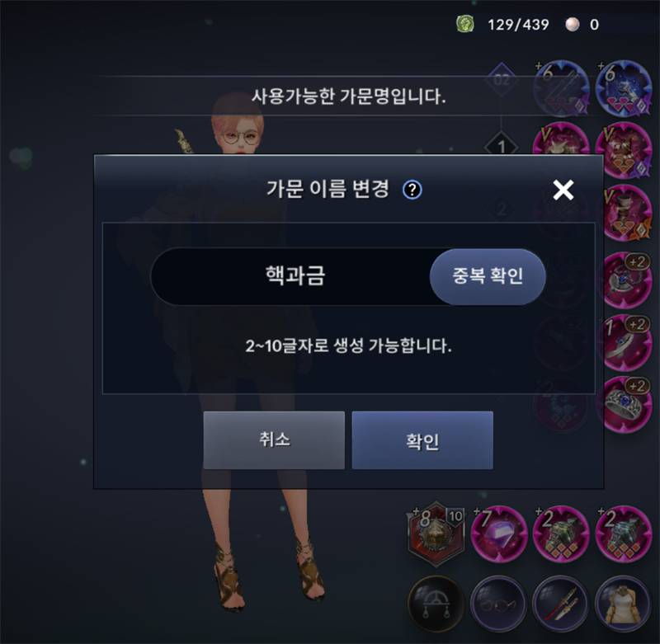Click the 중복 확인 duplicate check button
The width and height of the screenshot is (660, 644).
click(488, 276)
